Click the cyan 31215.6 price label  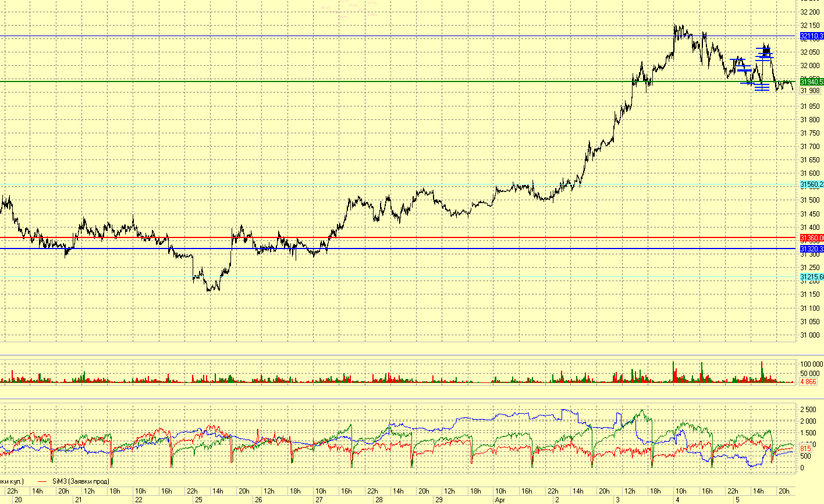click(812, 277)
